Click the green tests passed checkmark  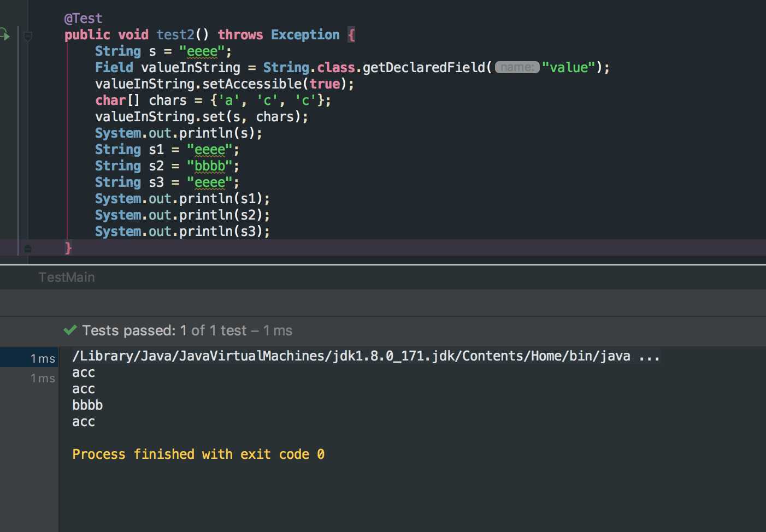70,330
